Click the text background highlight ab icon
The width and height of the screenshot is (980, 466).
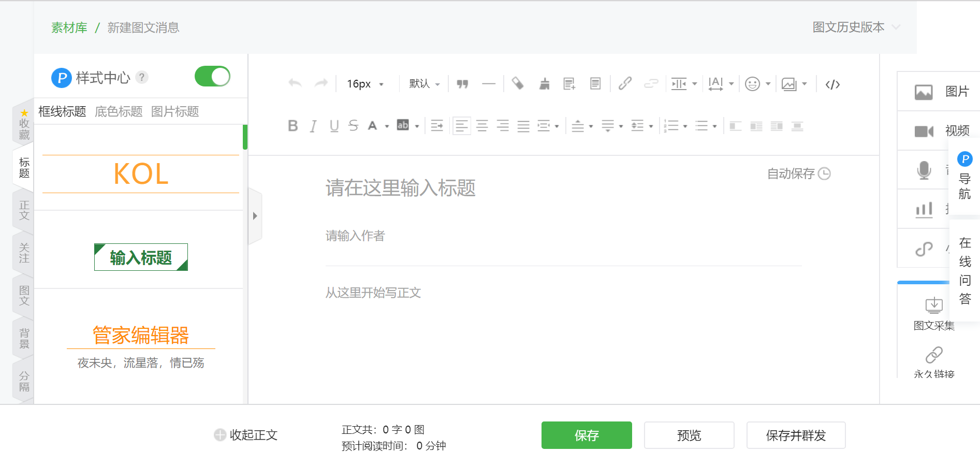coord(403,125)
